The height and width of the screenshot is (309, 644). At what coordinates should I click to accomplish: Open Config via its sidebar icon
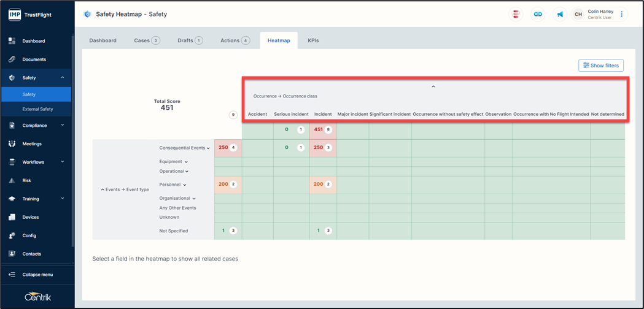(x=12, y=235)
